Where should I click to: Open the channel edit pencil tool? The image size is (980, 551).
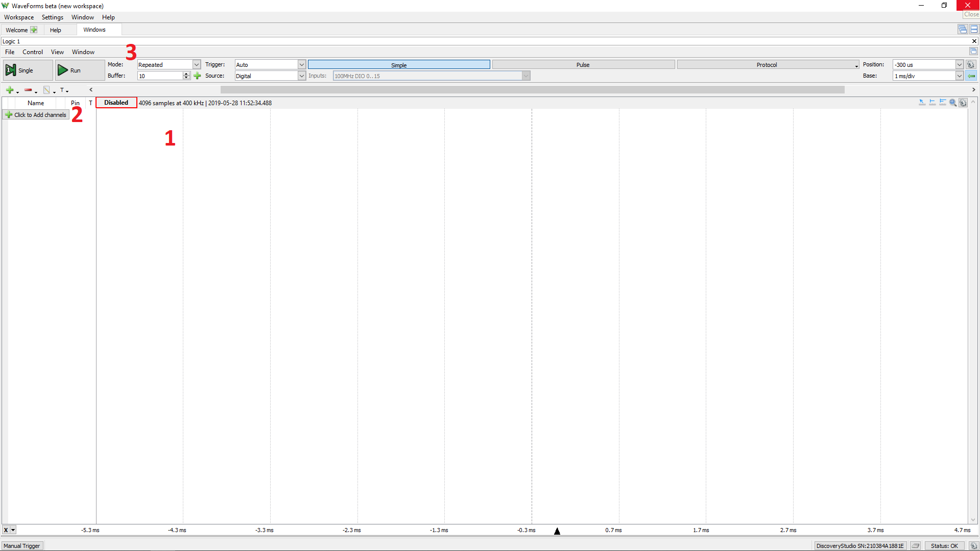[46, 90]
